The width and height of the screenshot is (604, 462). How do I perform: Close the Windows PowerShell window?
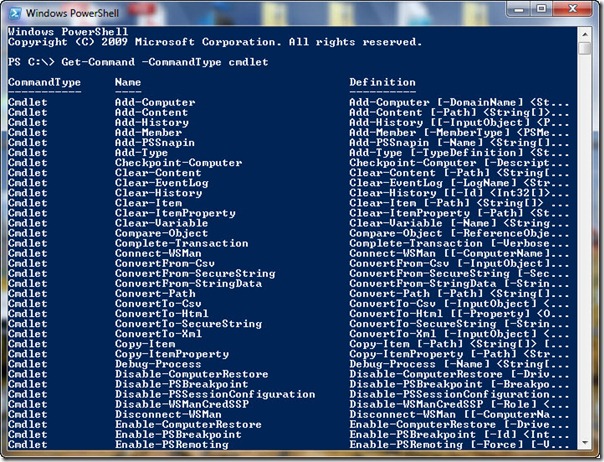pyautogui.click(x=572, y=9)
